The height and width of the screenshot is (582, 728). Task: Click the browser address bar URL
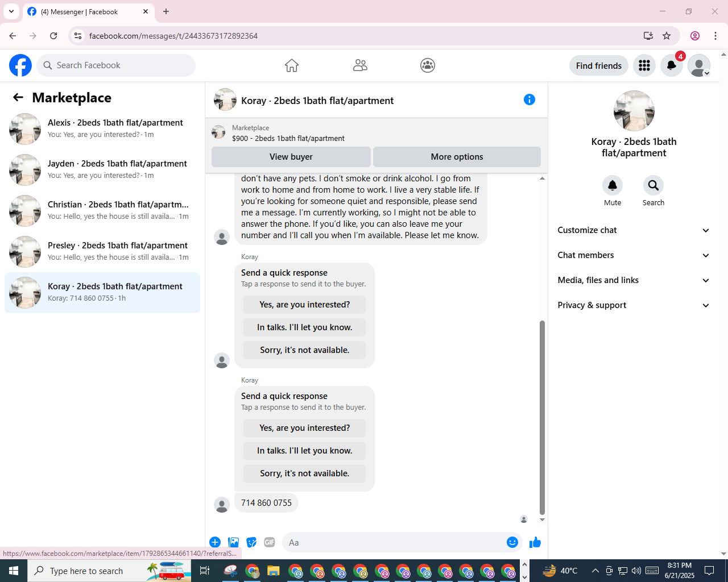[x=173, y=36]
